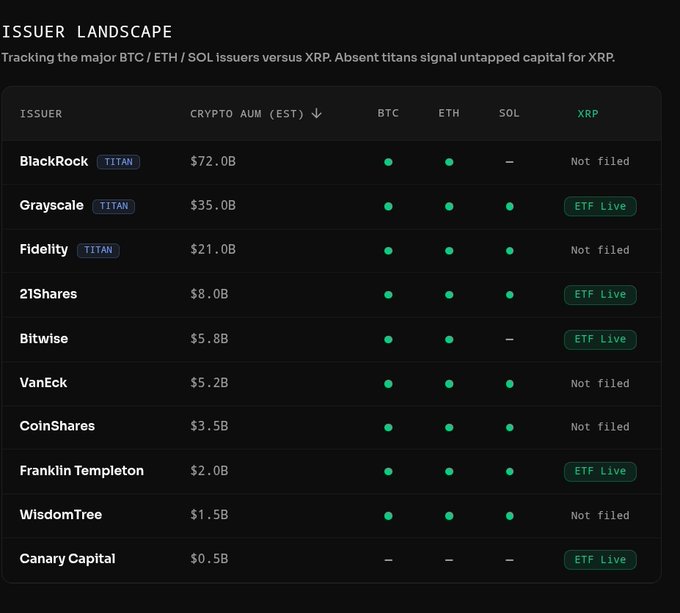Viewport: 680px width, 613px height.
Task: Click the $5.8B AUM value
Action: [209, 339]
